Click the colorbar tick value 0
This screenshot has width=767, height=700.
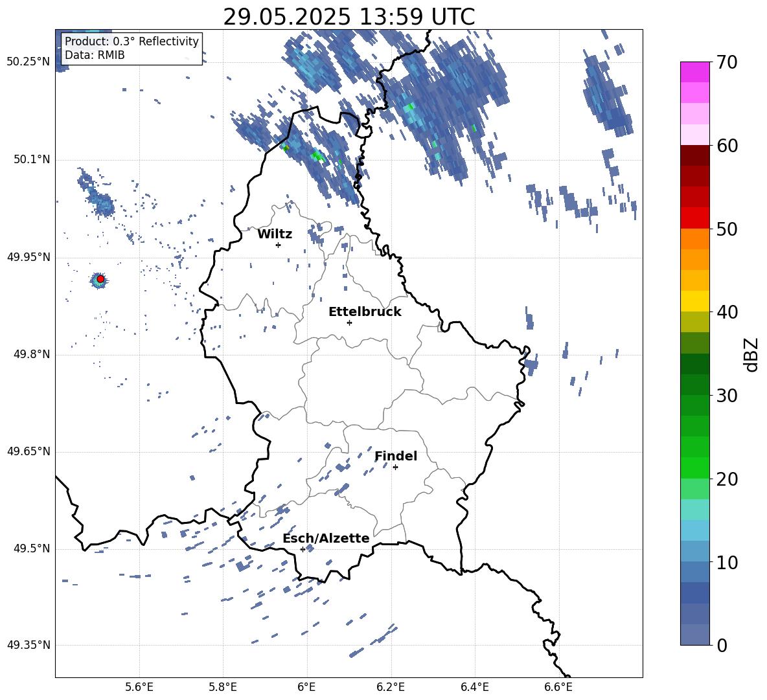coord(722,645)
